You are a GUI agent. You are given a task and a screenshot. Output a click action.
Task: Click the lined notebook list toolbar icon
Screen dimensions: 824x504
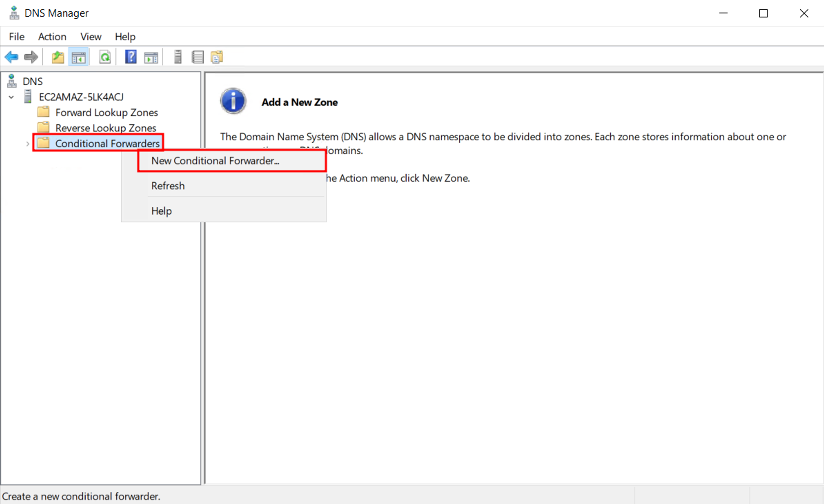198,57
